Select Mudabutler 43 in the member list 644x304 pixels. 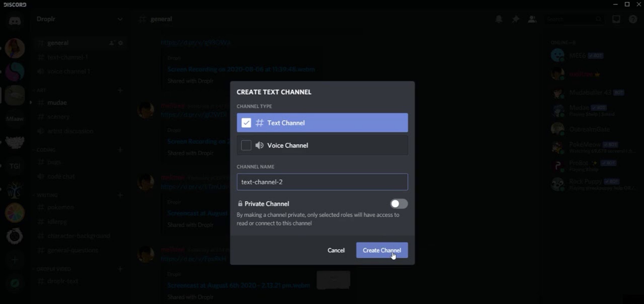pyautogui.click(x=593, y=93)
